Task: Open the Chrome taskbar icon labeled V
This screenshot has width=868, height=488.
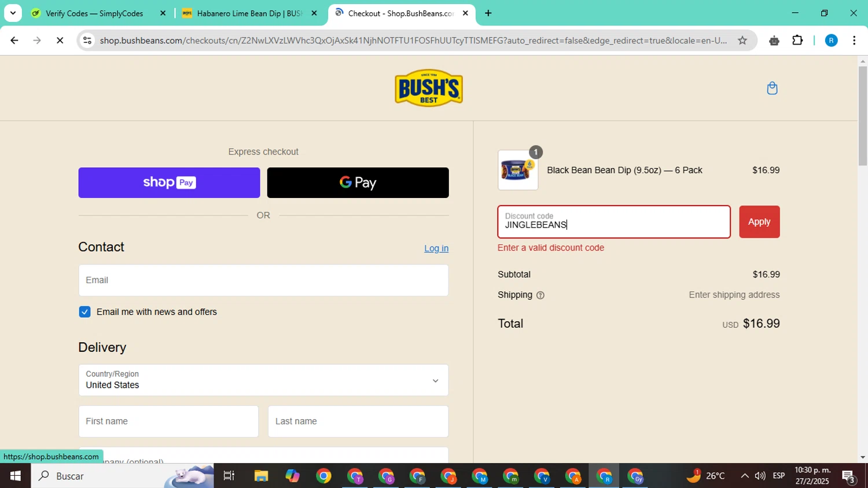Action: pyautogui.click(x=542, y=476)
